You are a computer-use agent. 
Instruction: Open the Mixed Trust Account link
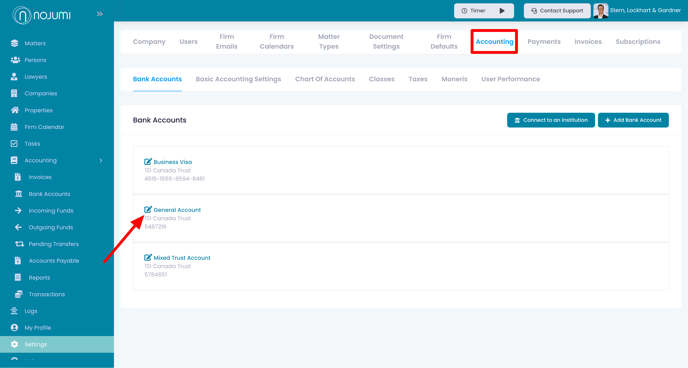coord(182,258)
